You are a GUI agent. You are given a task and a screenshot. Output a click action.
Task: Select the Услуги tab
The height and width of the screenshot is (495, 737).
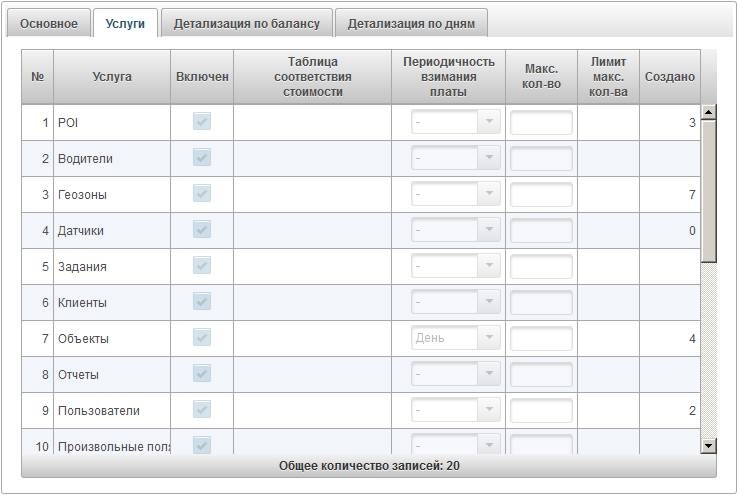[x=125, y=23]
